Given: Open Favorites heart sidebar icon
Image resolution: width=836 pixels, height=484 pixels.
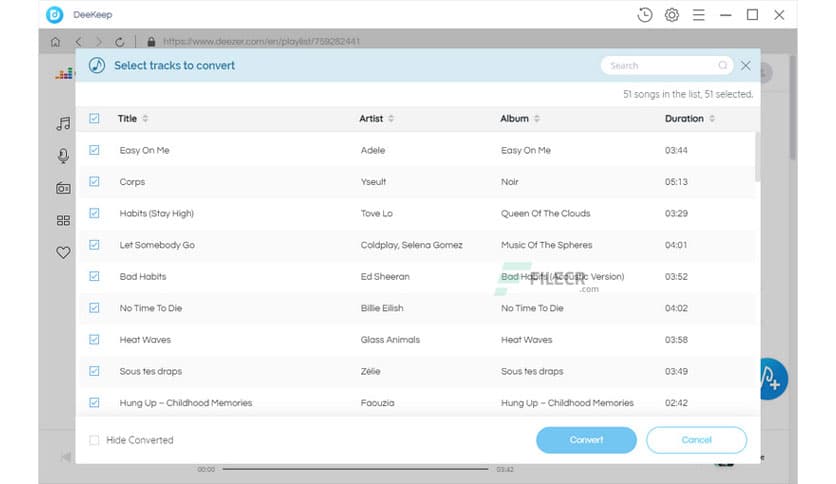Looking at the screenshot, I should 63,252.
